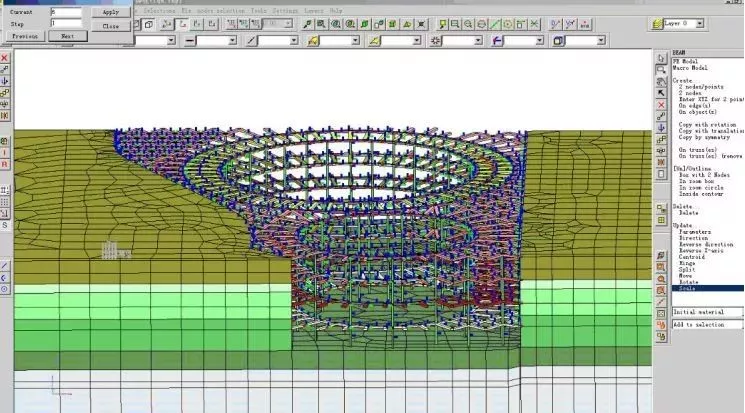745x413 pixels.
Task: Click the red R icon in left toolbar
Action: click(x=5, y=163)
